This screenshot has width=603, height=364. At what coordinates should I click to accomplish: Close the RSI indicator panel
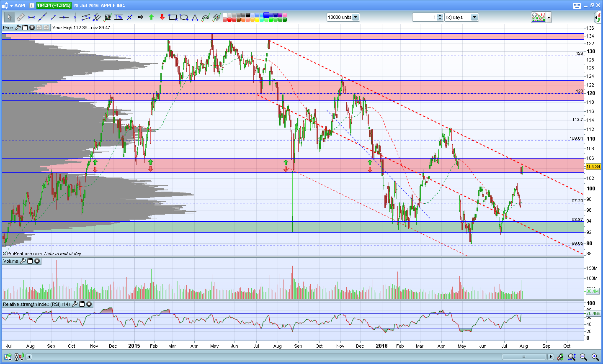[x=89, y=304]
